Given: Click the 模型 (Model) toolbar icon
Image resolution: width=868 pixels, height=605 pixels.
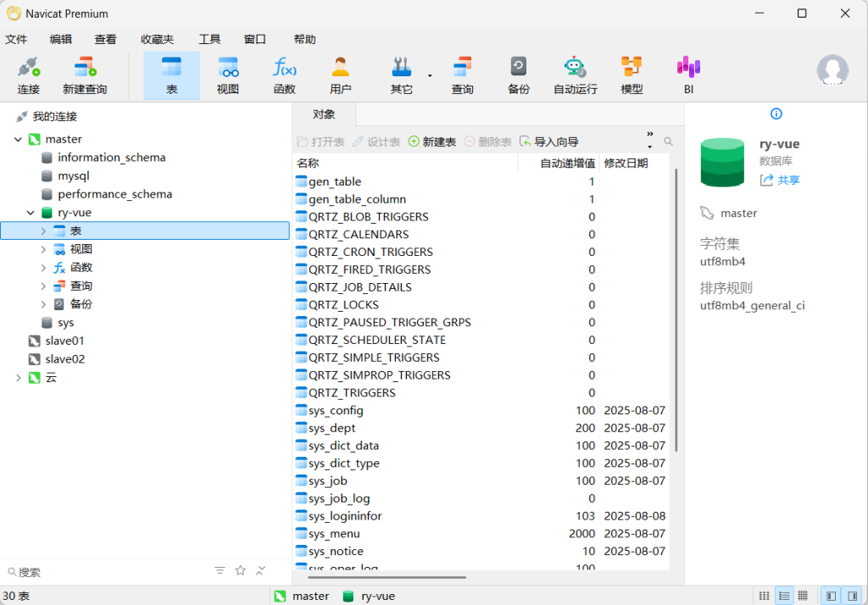Looking at the screenshot, I should (x=632, y=75).
